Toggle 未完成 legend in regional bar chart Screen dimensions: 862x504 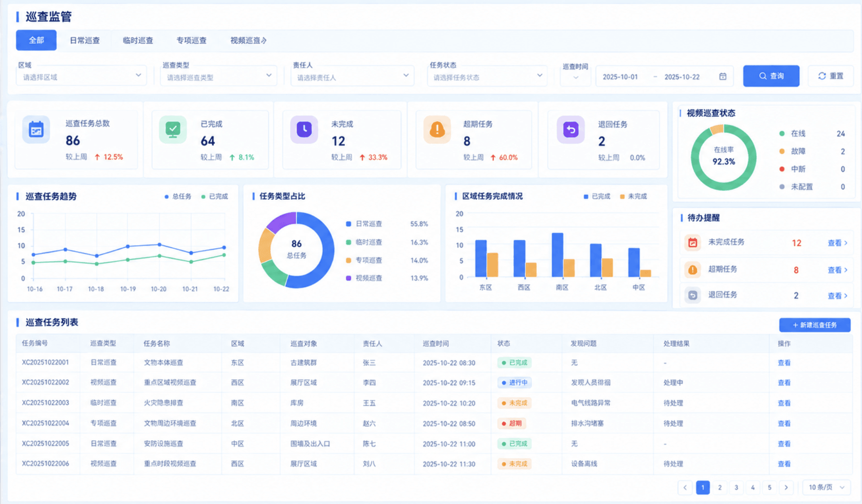633,197
